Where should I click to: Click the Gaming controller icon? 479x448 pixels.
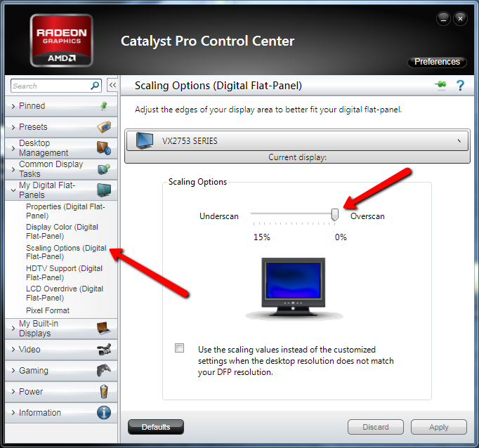coord(104,371)
